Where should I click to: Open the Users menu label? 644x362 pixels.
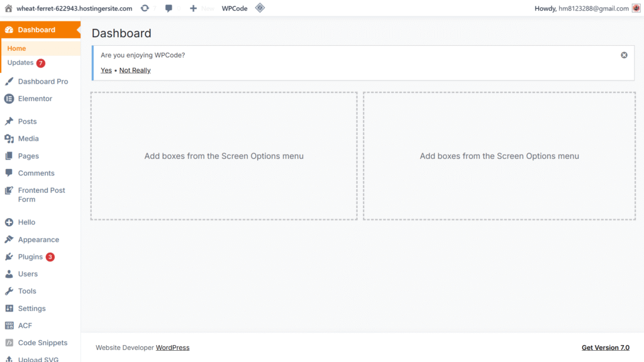coord(28,274)
